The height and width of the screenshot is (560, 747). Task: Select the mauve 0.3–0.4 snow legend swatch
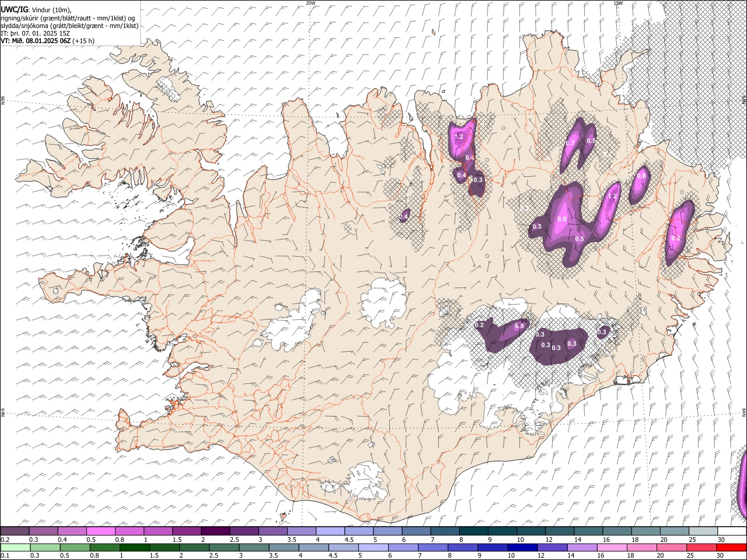pos(43,531)
